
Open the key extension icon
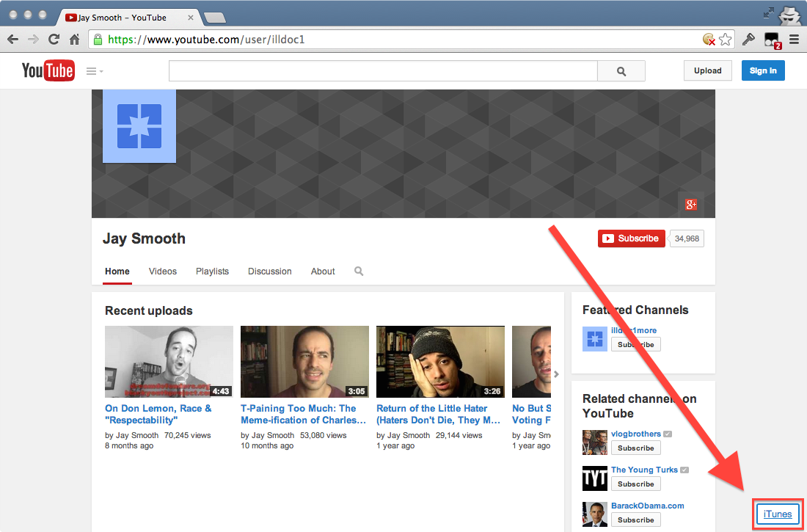[x=748, y=40]
